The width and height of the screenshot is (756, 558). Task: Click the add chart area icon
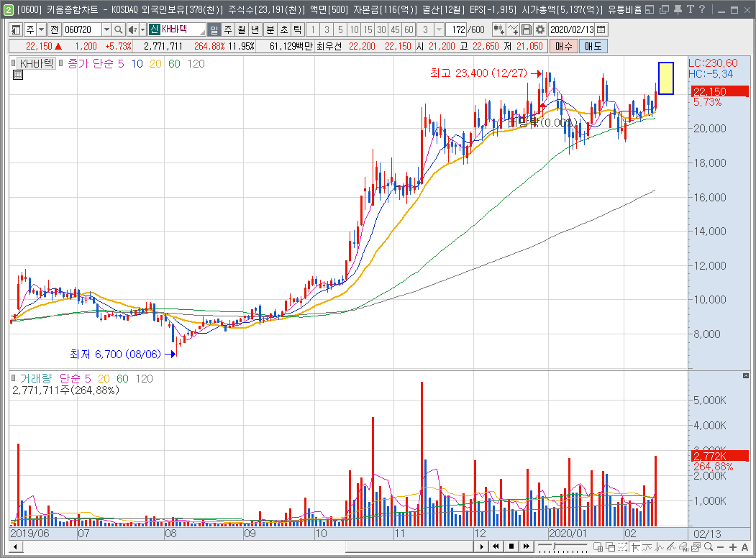point(598,547)
